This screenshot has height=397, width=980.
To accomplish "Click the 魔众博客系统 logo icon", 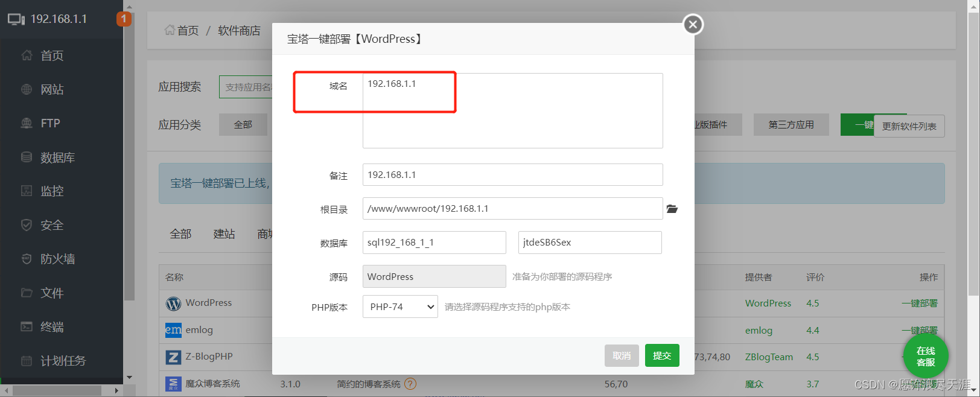I will (x=173, y=384).
